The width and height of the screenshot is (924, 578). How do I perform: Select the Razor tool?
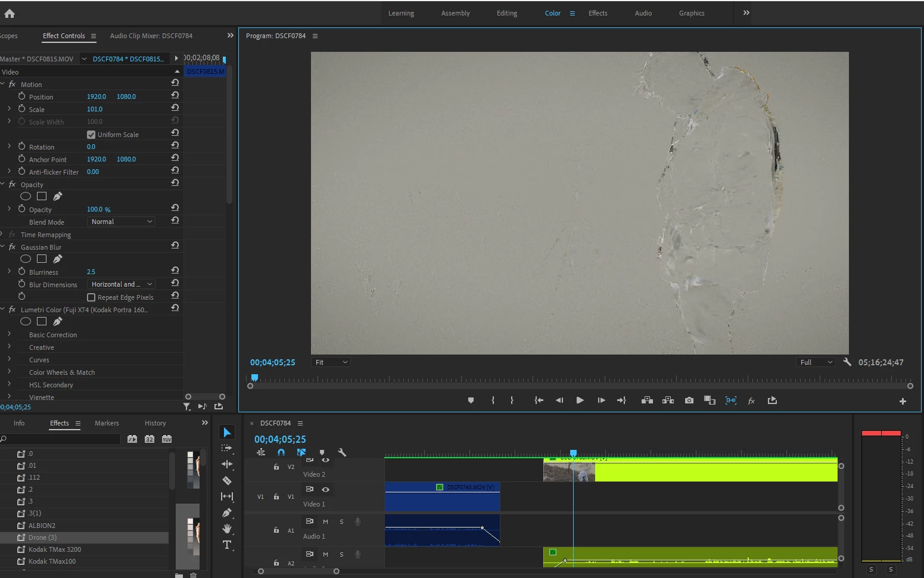(227, 480)
